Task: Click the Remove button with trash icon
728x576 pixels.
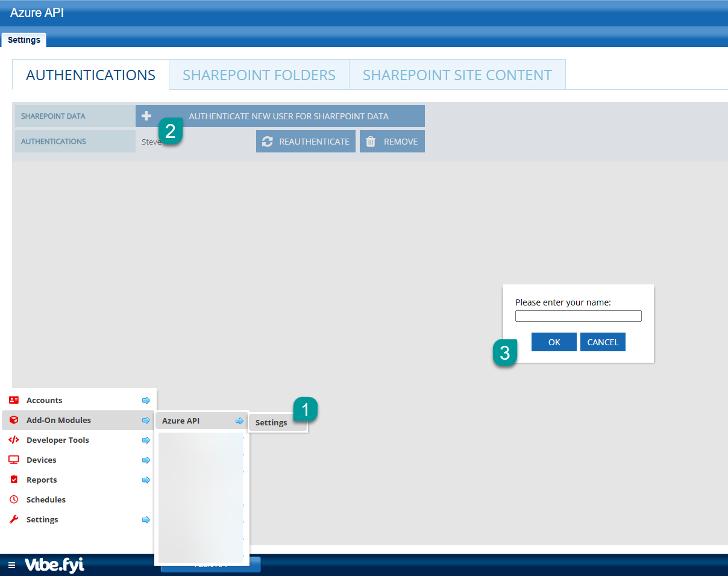Action: click(x=392, y=142)
